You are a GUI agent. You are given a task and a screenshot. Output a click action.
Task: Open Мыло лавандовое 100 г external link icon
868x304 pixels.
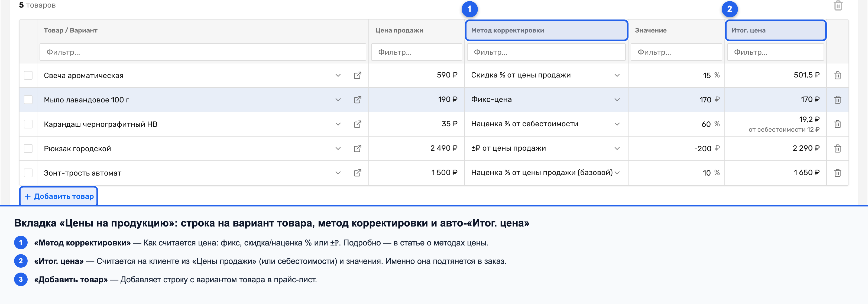pyautogui.click(x=358, y=99)
